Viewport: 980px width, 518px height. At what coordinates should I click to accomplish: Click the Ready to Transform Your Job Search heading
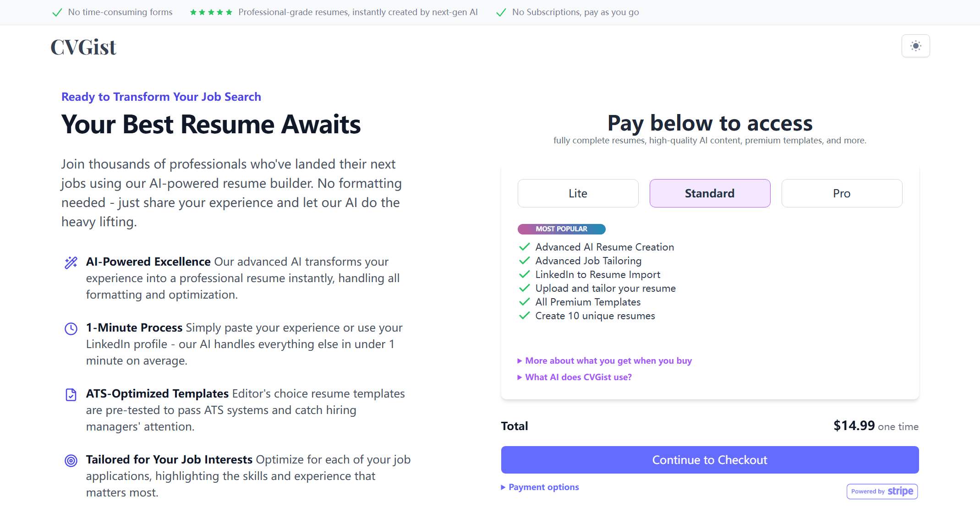coord(161,97)
